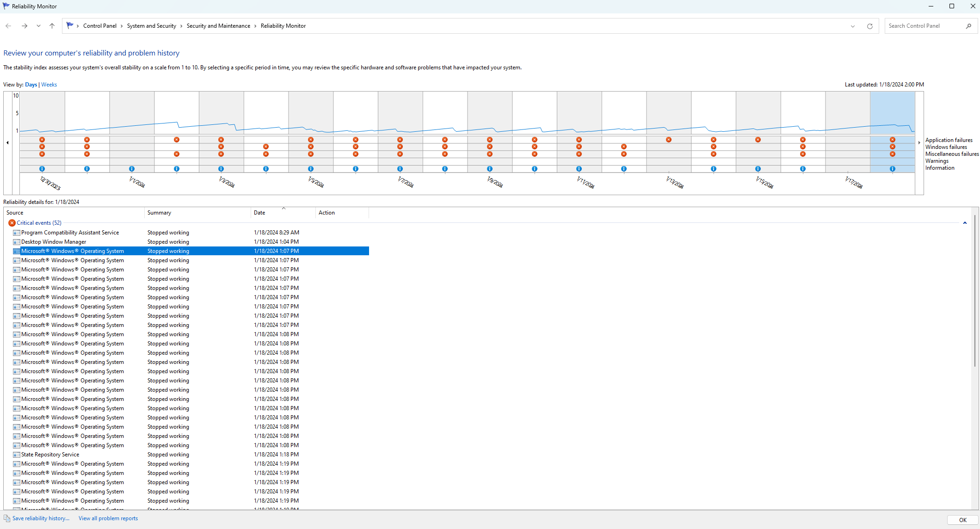The width and height of the screenshot is (980, 529).
Task: Open Security and Maintenance breadcrumb
Action: tap(218, 26)
